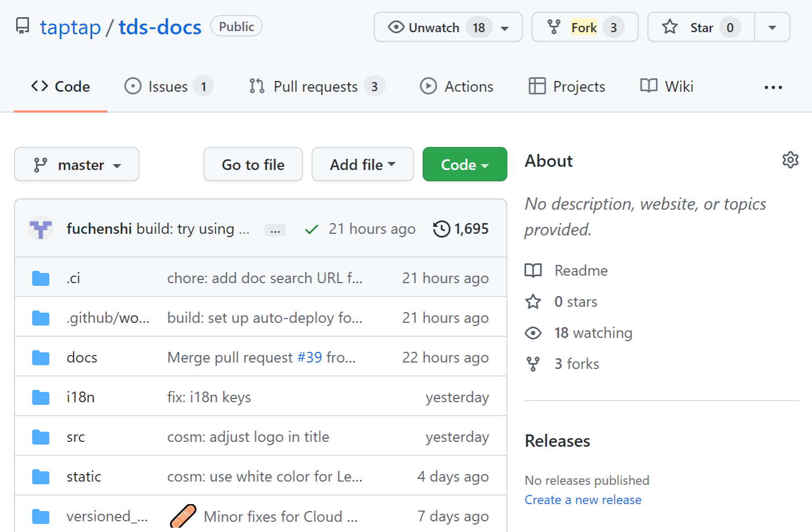Click the folder icon for static
This screenshot has height=532, width=812.
pos(41,477)
